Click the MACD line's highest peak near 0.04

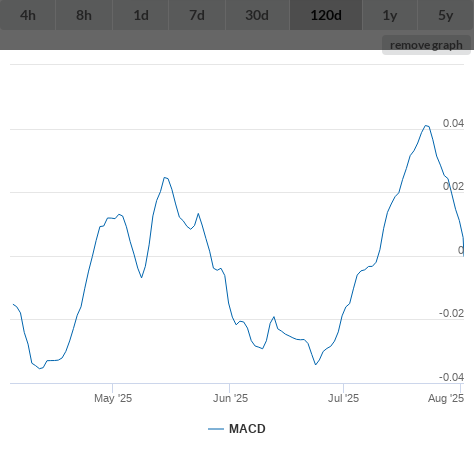[x=426, y=126]
